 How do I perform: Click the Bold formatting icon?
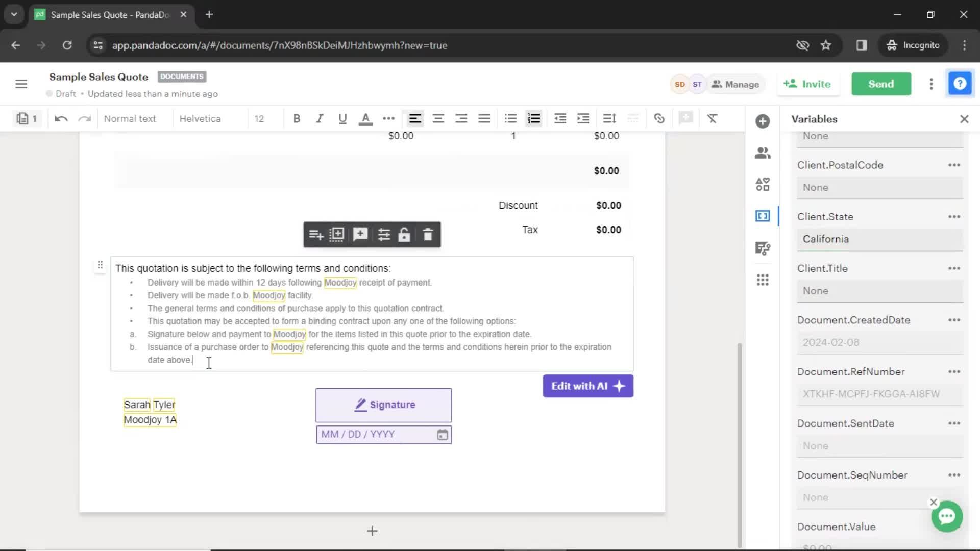point(297,118)
